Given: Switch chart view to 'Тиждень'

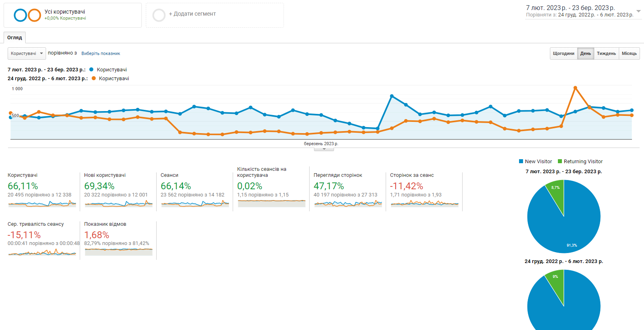Looking at the screenshot, I should coord(606,54).
